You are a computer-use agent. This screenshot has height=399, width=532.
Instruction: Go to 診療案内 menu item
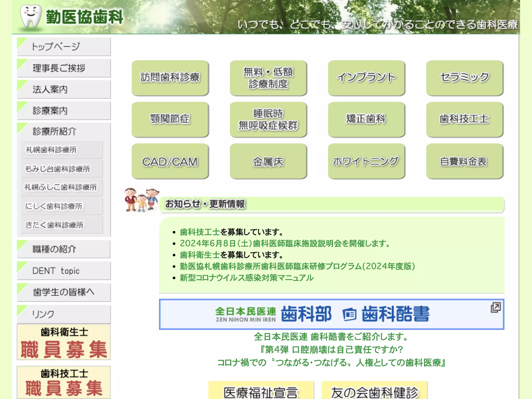[64, 111]
